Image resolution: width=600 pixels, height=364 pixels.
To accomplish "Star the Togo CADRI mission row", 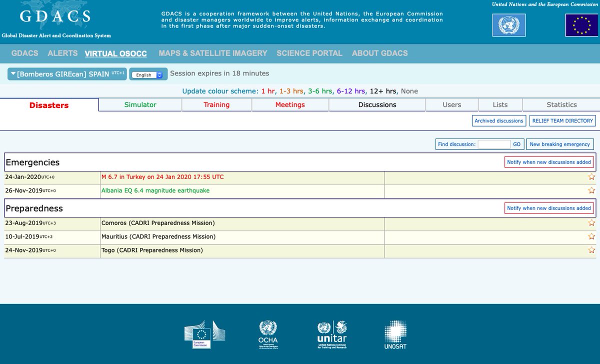I will point(591,250).
